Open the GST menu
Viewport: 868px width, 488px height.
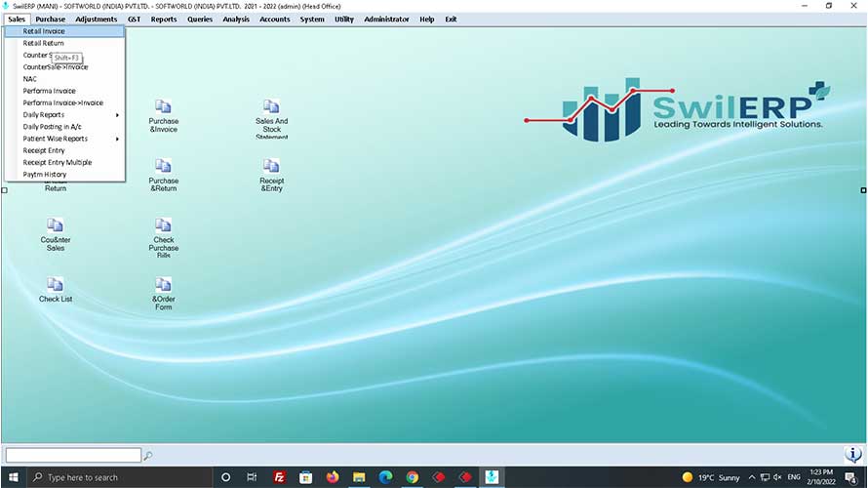click(x=134, y=19)
